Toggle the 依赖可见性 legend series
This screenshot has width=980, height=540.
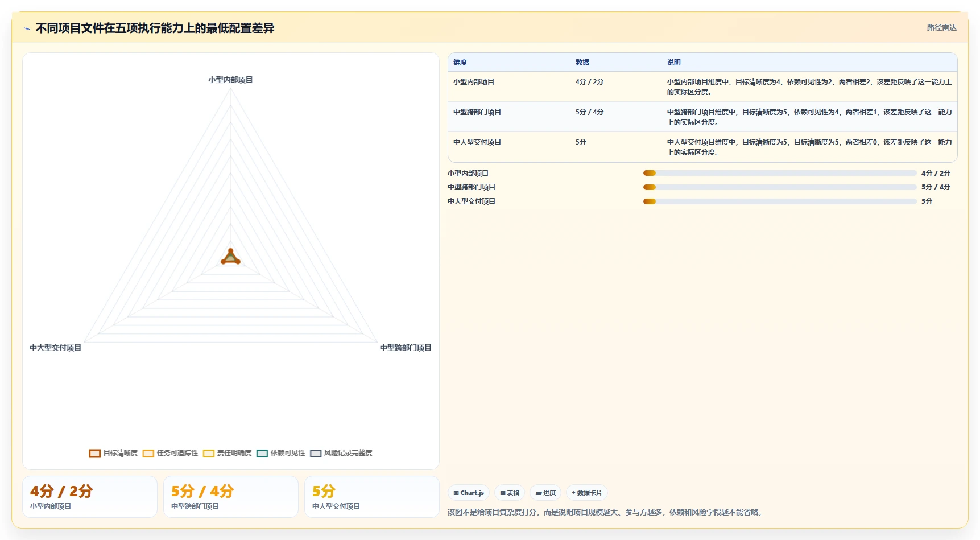(x=280, y=453)
